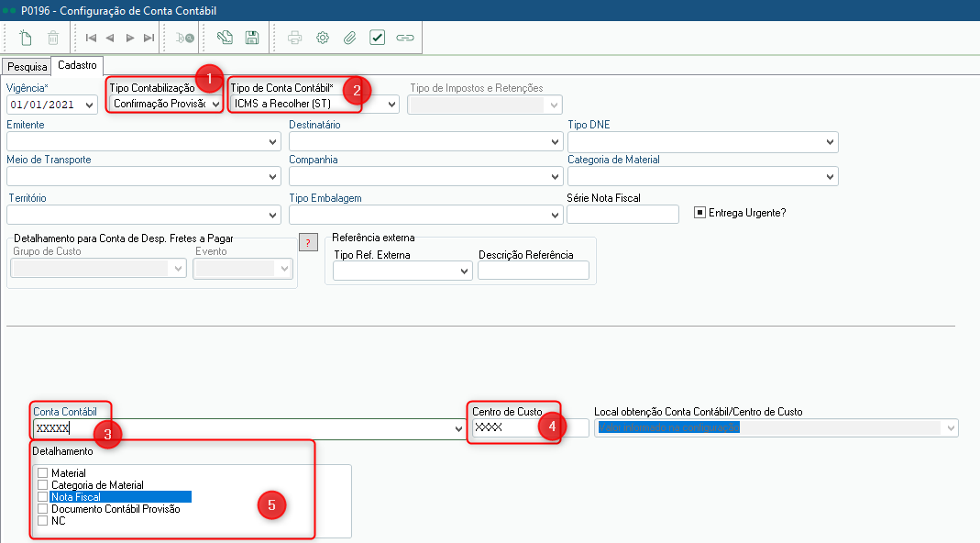
Task: Open the Tipo de Conta Contábil dropdown
Action: click(391, 104)
